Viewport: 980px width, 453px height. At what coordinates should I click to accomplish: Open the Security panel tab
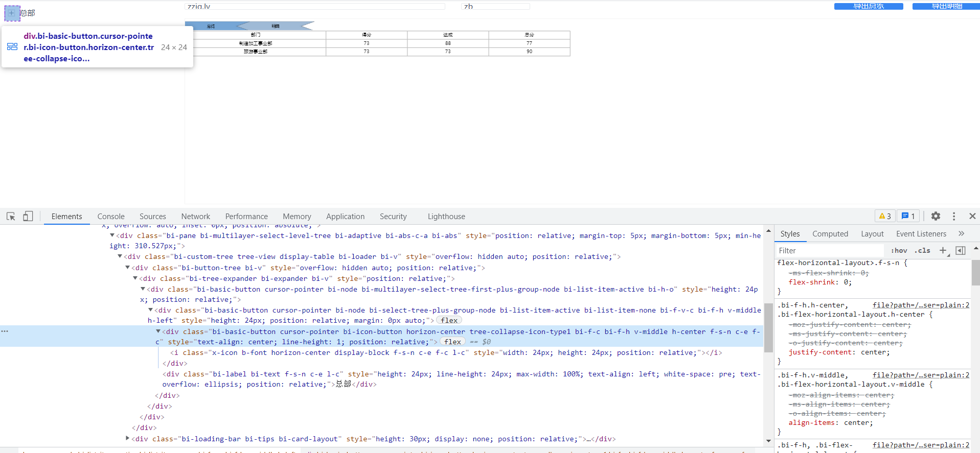393,217
